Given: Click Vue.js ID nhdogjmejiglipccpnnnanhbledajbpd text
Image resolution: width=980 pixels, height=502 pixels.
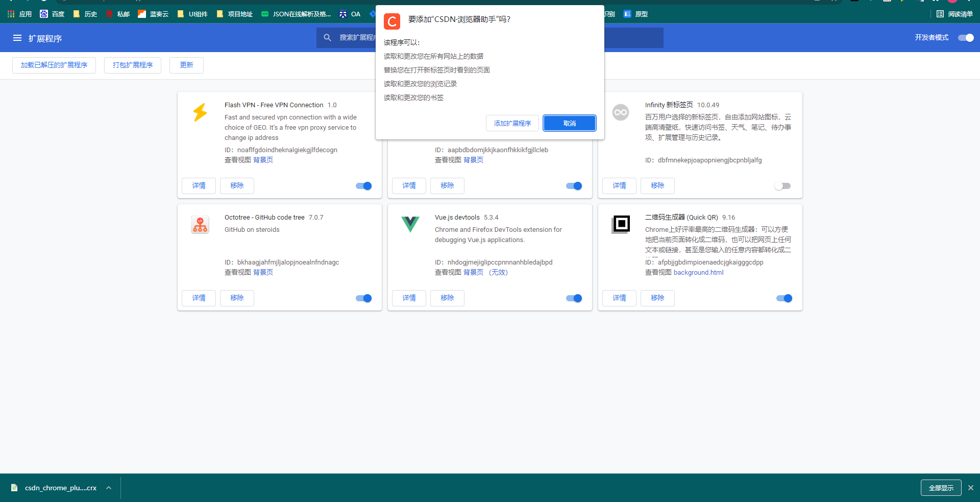Looking at the screenshot, I should click(x=494, y=262).
